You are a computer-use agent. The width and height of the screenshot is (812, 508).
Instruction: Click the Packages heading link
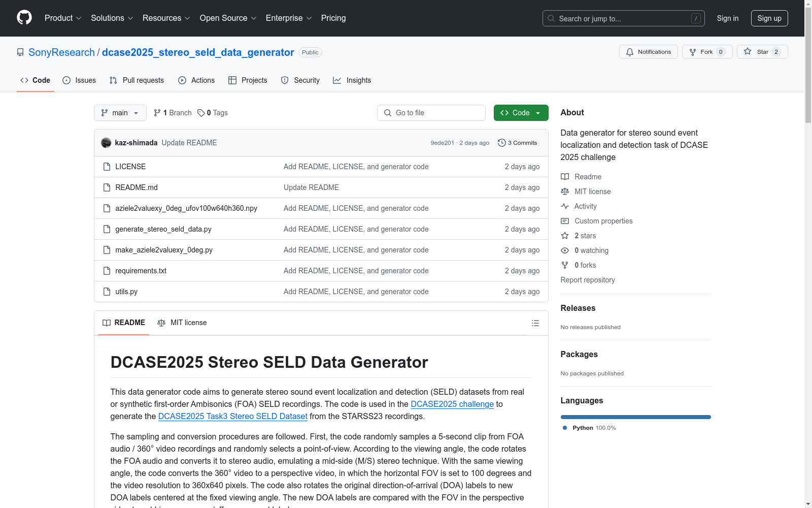click(579, 354)
